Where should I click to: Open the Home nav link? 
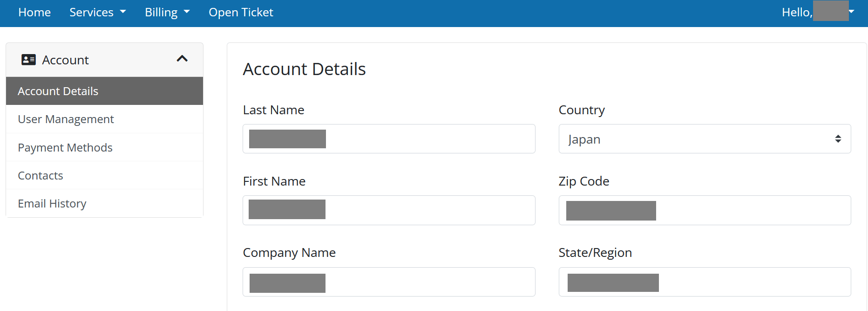click(x=34, y=13)
